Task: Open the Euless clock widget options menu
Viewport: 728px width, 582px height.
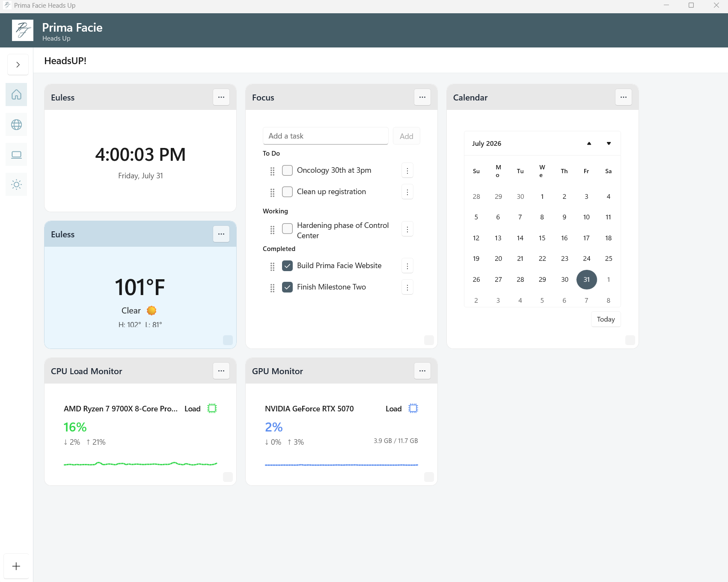Action: coord(221,97)
